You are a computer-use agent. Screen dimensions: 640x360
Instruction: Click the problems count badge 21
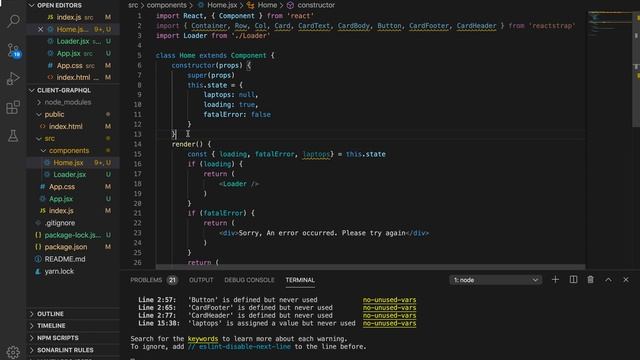click(172, 280)
